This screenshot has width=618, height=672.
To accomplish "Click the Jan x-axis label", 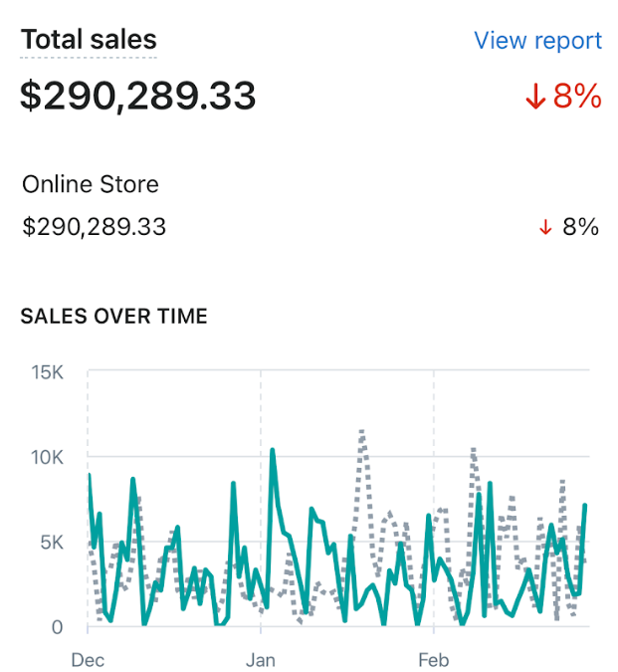I will (261, 660).
